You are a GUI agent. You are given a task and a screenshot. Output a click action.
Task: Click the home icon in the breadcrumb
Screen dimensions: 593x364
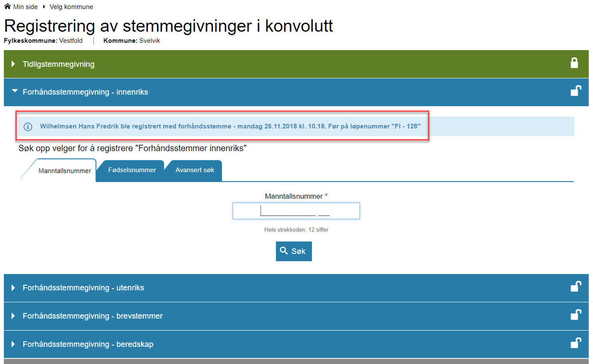tap(7, 7)
